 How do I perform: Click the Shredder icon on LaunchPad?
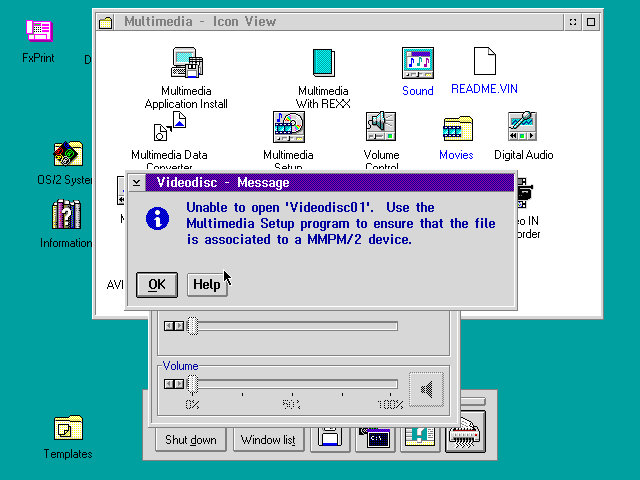pos(465,433)
